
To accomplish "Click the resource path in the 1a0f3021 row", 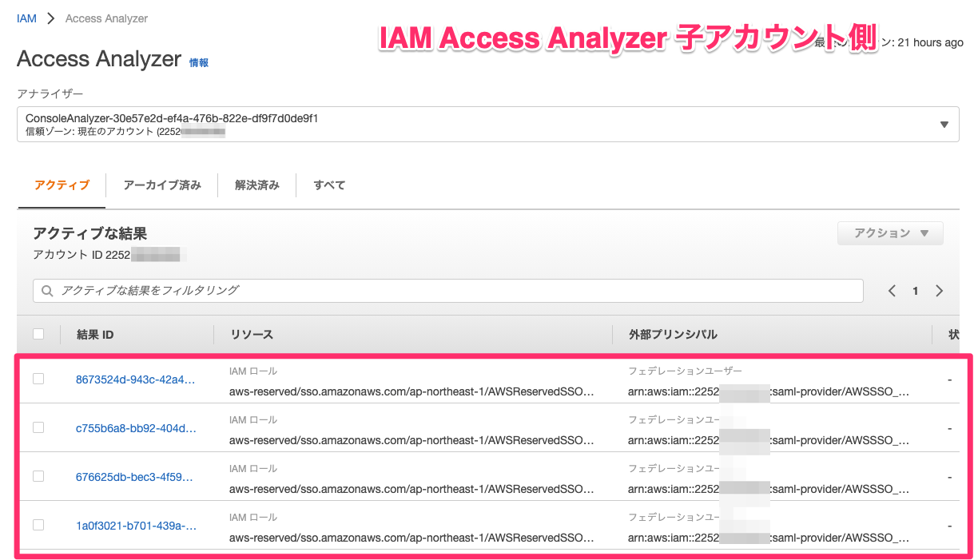I will [x=411, y=538].
